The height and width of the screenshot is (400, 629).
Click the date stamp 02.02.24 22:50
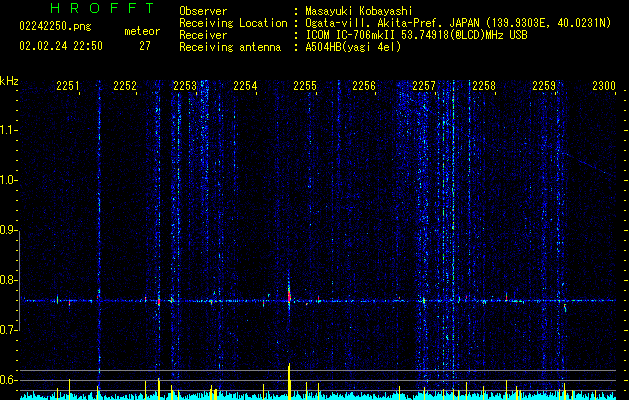pyautogui.click(x=61, y=46)
